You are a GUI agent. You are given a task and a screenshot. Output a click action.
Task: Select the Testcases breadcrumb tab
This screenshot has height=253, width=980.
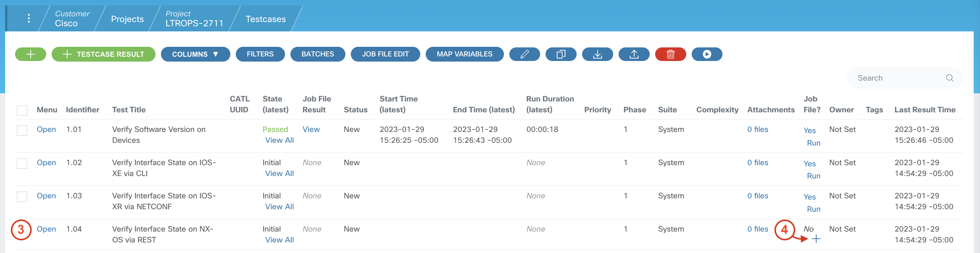[265, 19]
